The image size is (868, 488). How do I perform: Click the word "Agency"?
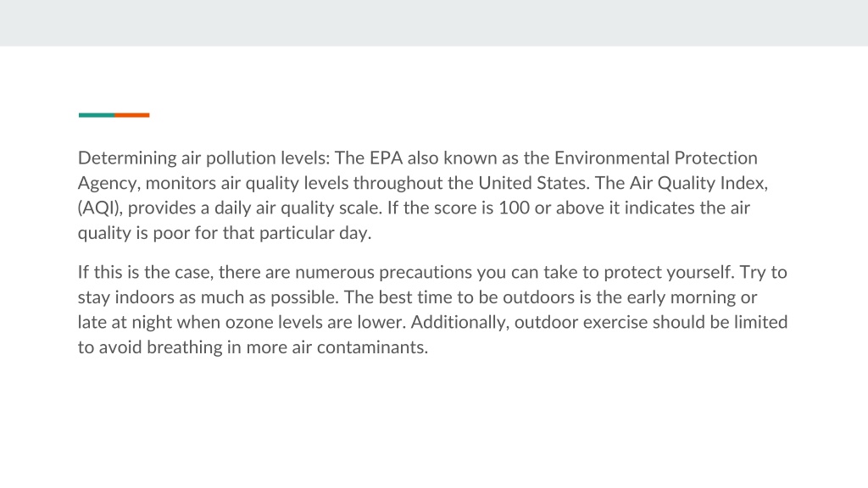[x=108, y=184]
